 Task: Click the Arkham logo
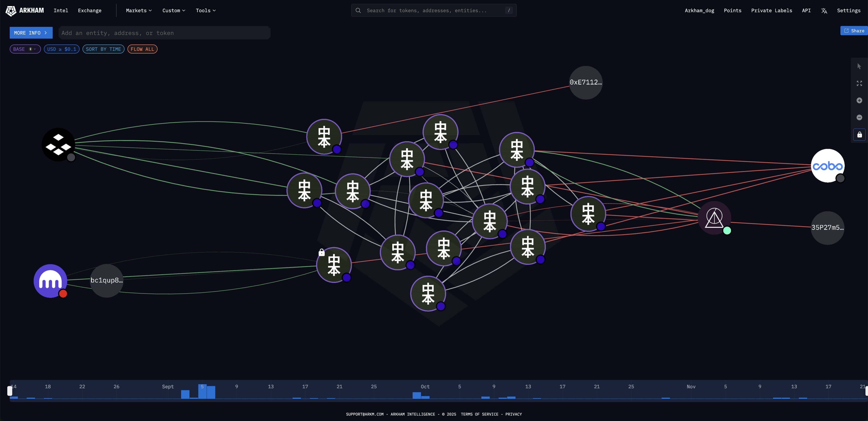pos(25,10)
